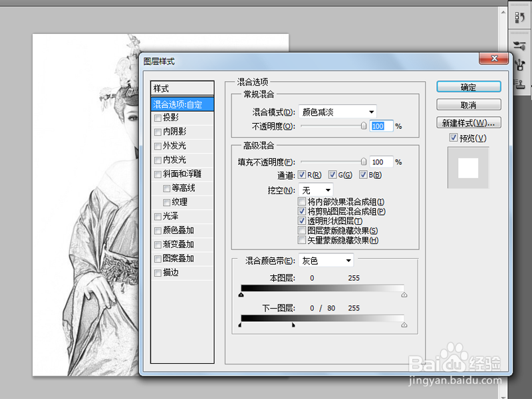Toggle the R channel checkbox
The width and height of the screenshot is (532, 399).
(x=302, y=175)
